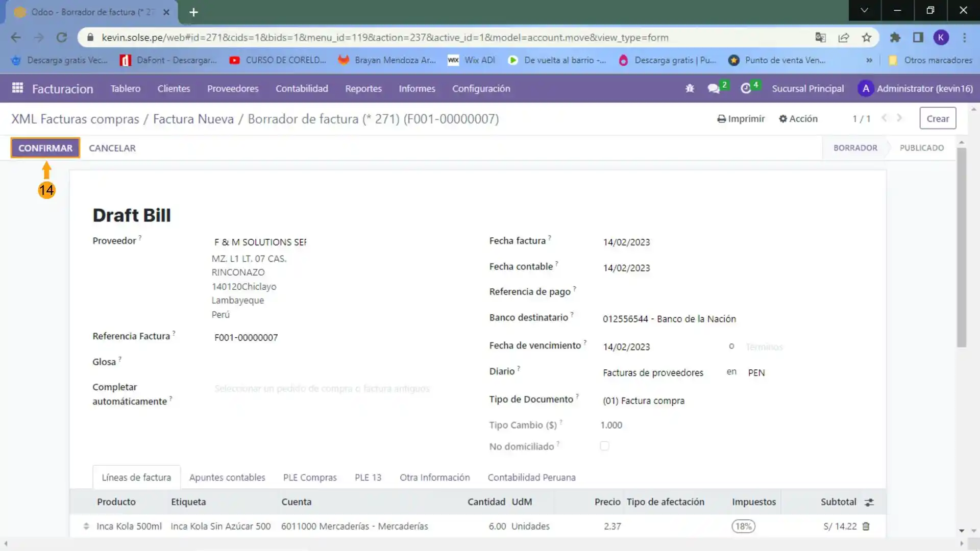980x551 pixels.
Task: Open the Reportes menu
Action: [x=363, y=88]
